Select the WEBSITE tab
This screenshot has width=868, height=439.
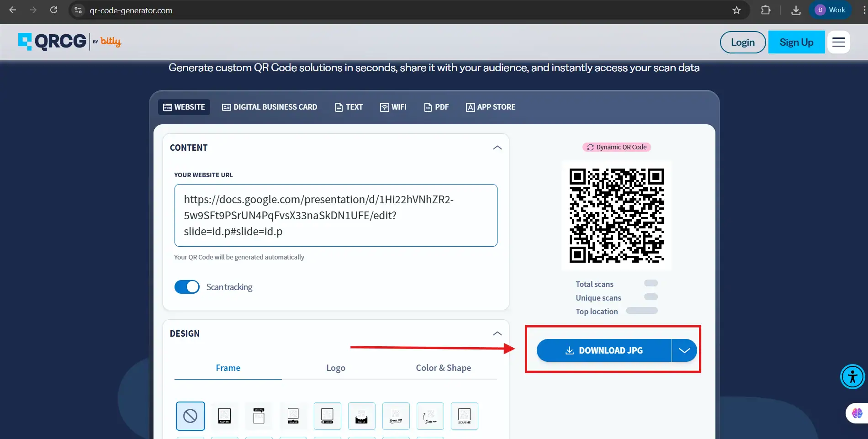[x=184, y=107]
